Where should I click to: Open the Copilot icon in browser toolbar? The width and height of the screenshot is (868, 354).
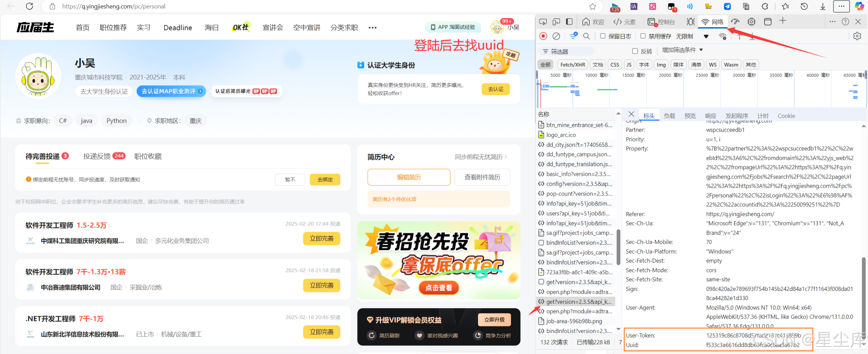click(859, 6)
